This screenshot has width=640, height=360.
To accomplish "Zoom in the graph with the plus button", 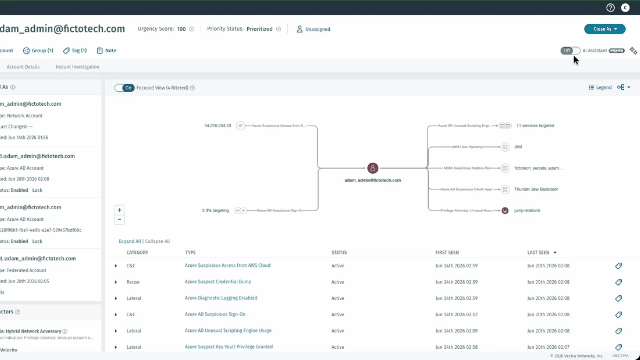I will [119, 210].
